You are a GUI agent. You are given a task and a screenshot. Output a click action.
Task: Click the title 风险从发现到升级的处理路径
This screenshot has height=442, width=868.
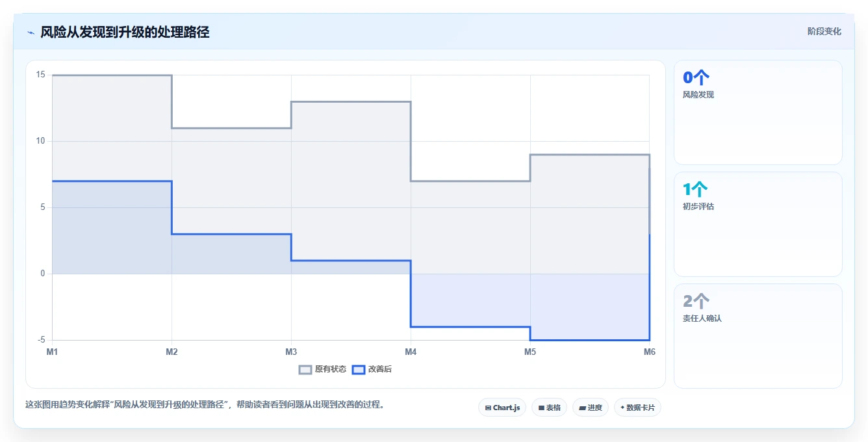125,32
